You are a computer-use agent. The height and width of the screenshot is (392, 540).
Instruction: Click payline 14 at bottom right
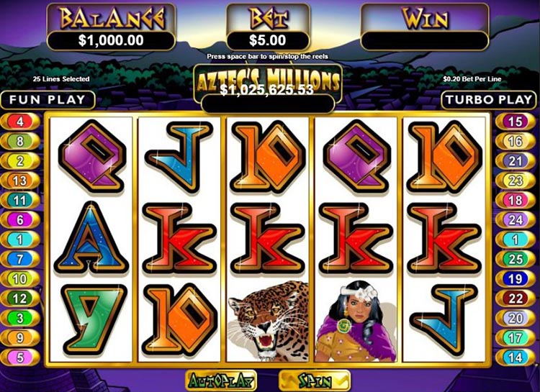[x=516, y=357]
